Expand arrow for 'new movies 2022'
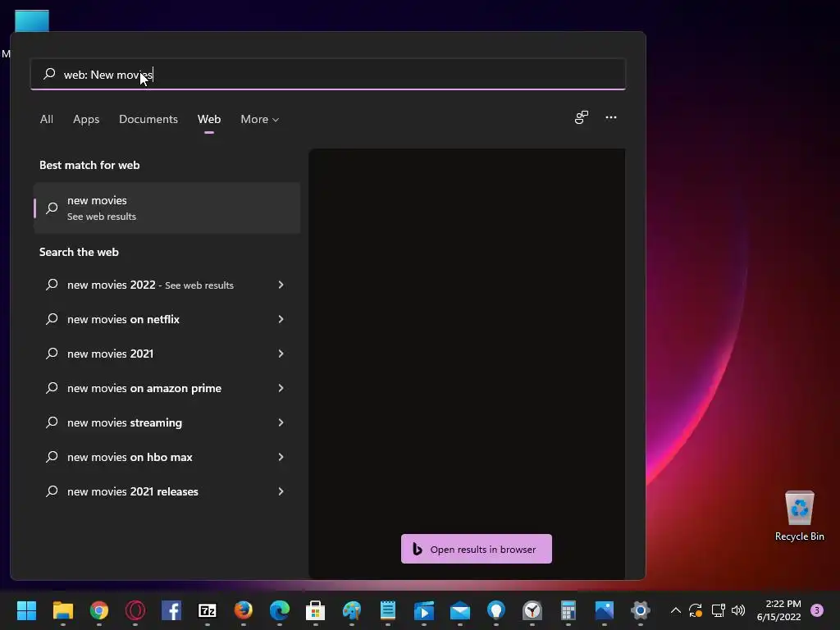This screenshot has width=840, height=630. (281, 285)
